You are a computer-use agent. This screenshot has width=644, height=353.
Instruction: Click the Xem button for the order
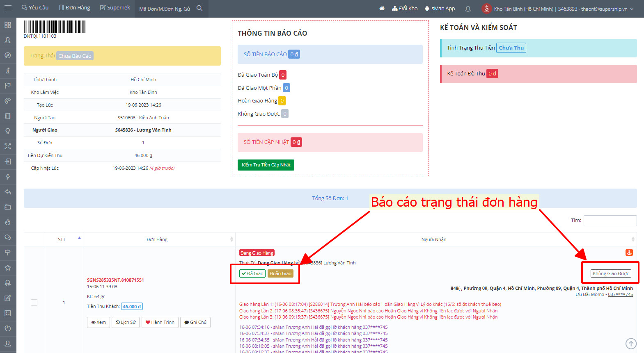point(99,322)
